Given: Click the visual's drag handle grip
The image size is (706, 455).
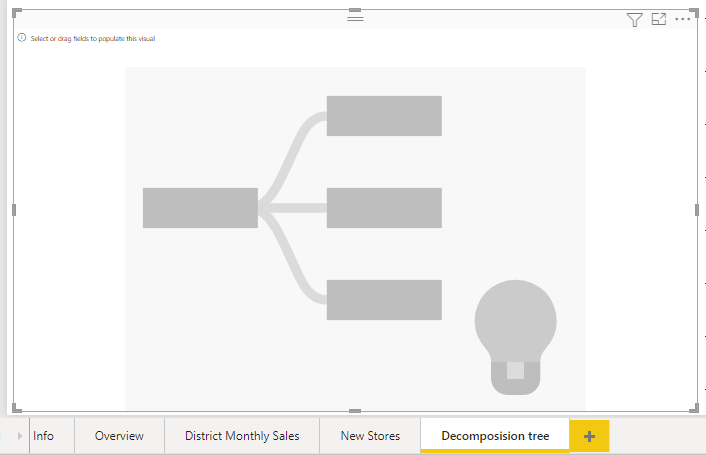Looking at the screenshot, I should [355, 18].
